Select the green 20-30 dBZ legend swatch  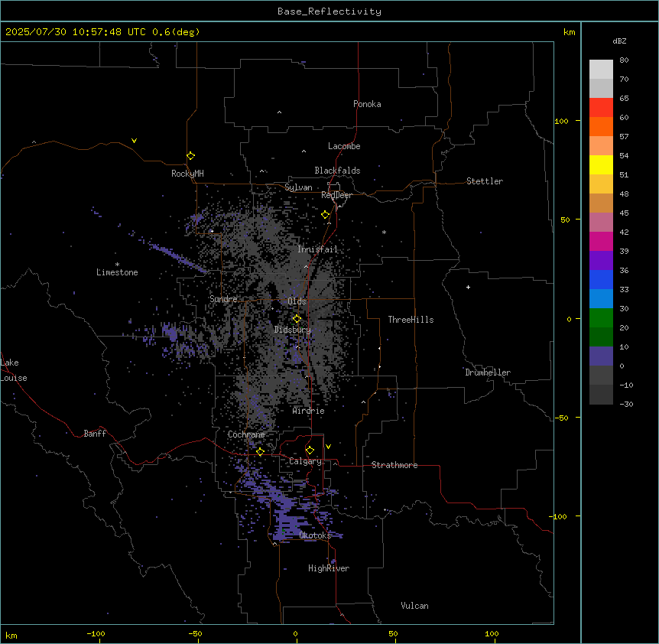601,318
